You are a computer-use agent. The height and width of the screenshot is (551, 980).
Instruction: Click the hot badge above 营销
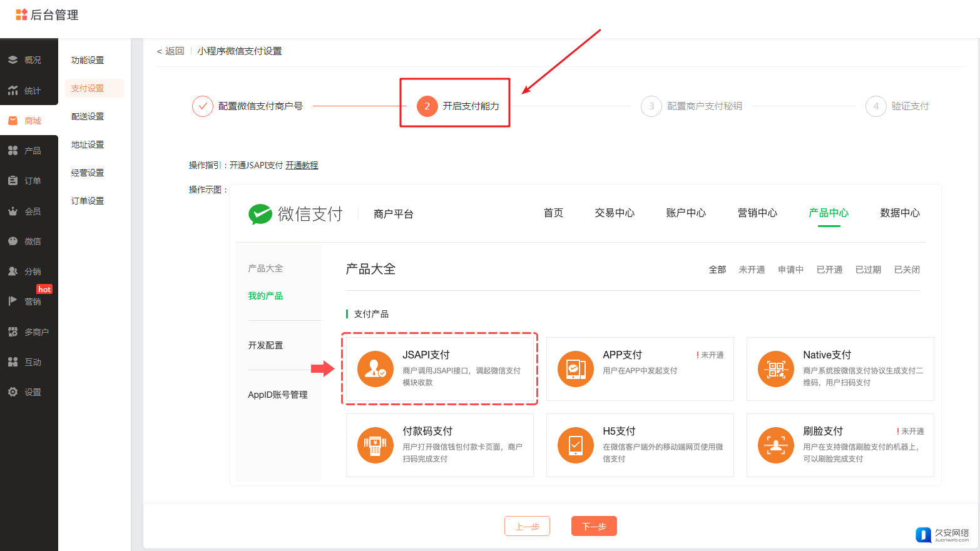44,289
